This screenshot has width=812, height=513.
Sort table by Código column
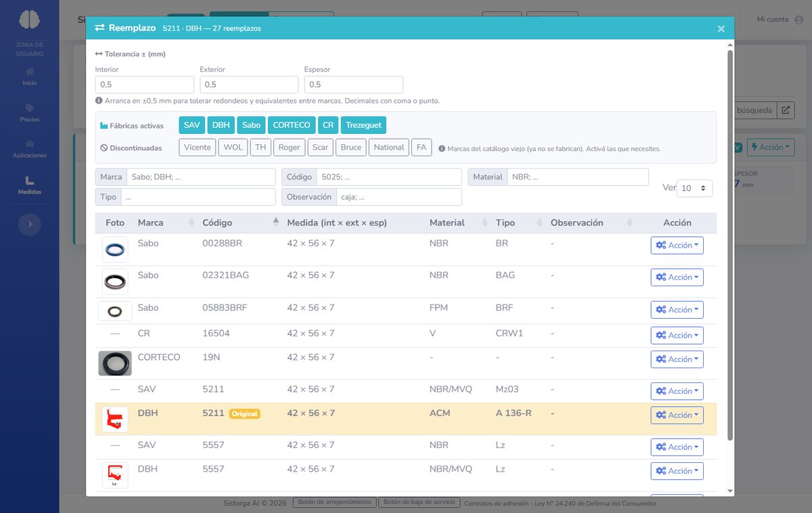tap(240, 223)
